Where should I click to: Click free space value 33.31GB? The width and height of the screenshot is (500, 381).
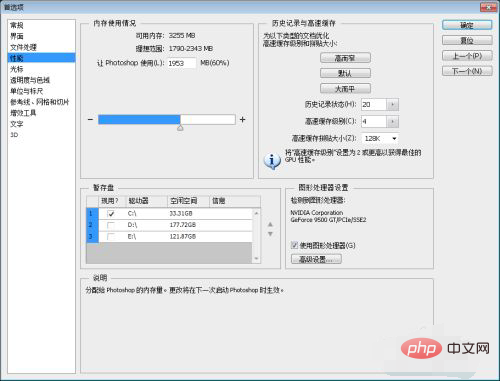coord(181,214)
